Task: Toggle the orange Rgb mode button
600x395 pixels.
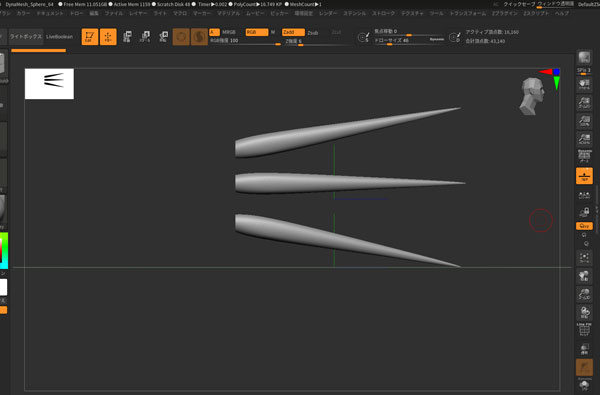Action: coord(257,32)
